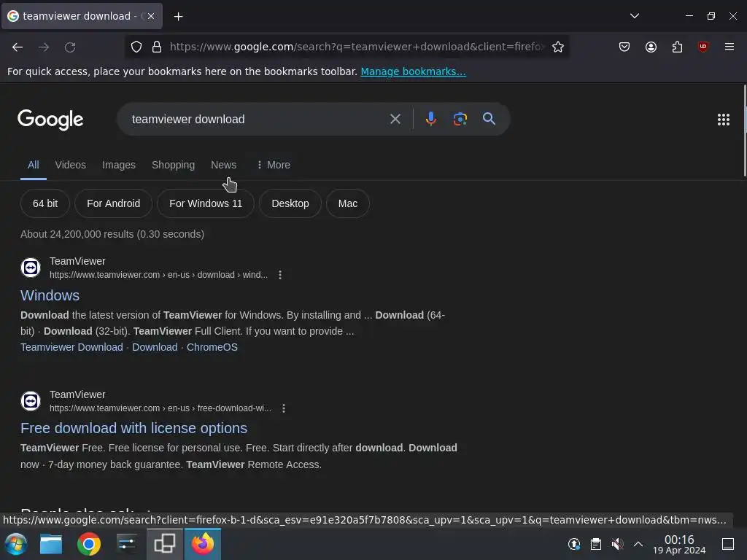Expand the hidden system tray icons

pyautogui.click(x=638, y=544)
